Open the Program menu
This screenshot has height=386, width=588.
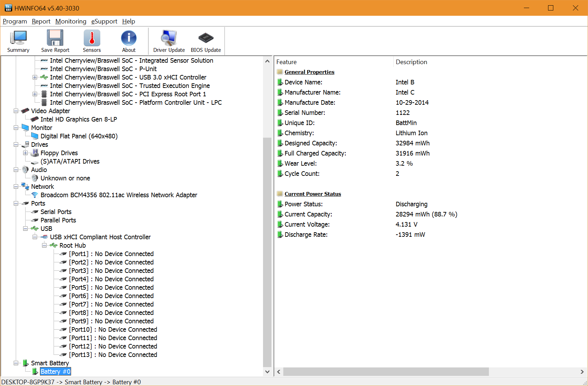point(15,21)
